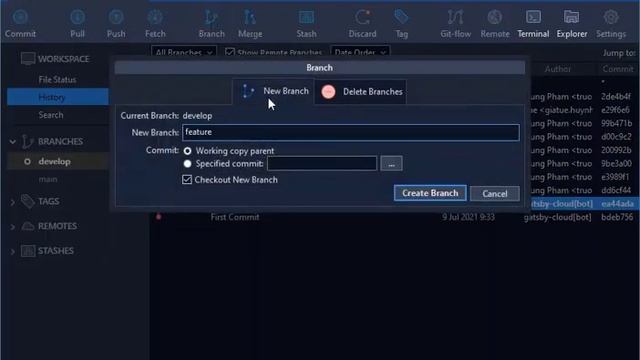Click the Push toolbar icon
Viewport: 640px width, 360px height.
(x=116, y=17)
